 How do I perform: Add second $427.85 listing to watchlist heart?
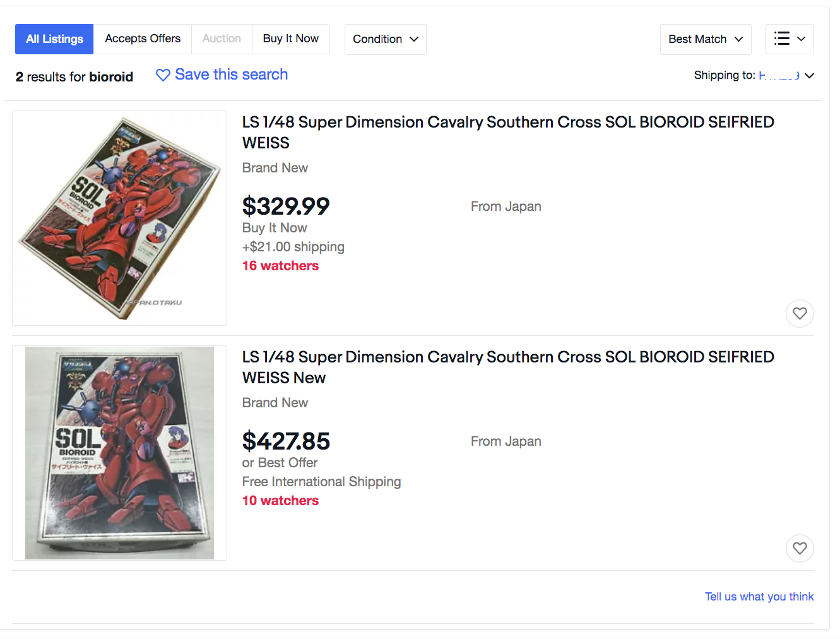[x=800, y=548]
